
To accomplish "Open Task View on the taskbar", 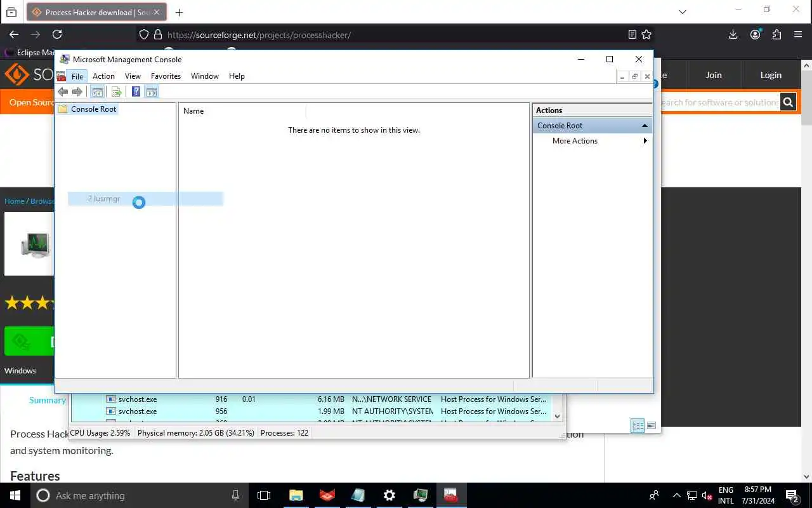I will pos(264,495).
